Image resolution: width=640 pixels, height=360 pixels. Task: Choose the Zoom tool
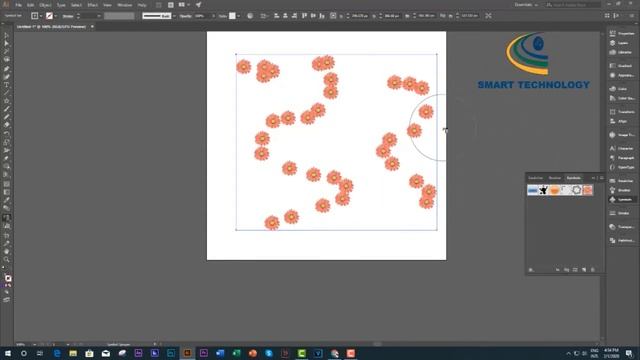tap(6, 260)
